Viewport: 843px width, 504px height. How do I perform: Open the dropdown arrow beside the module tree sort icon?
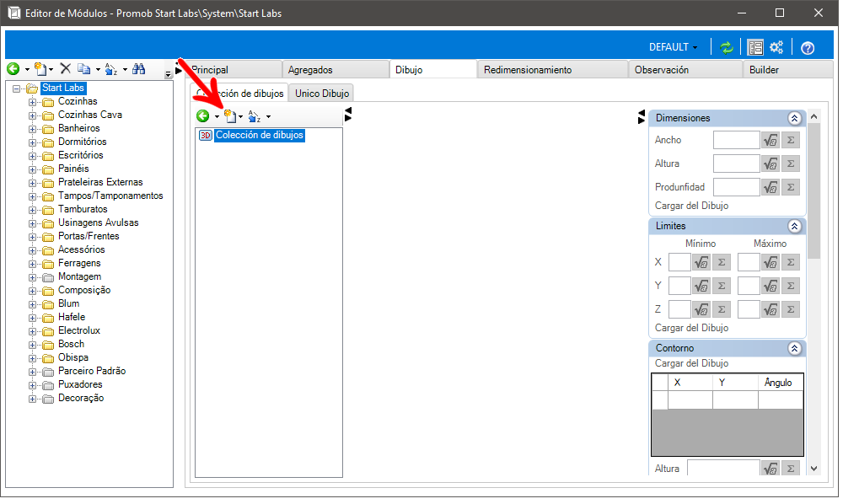point(125,69)
